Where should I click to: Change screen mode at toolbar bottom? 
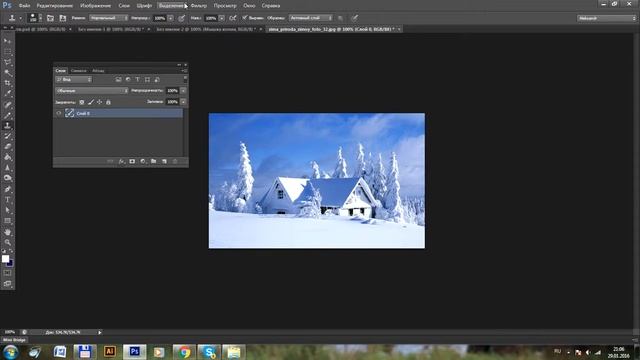(7, 284)
